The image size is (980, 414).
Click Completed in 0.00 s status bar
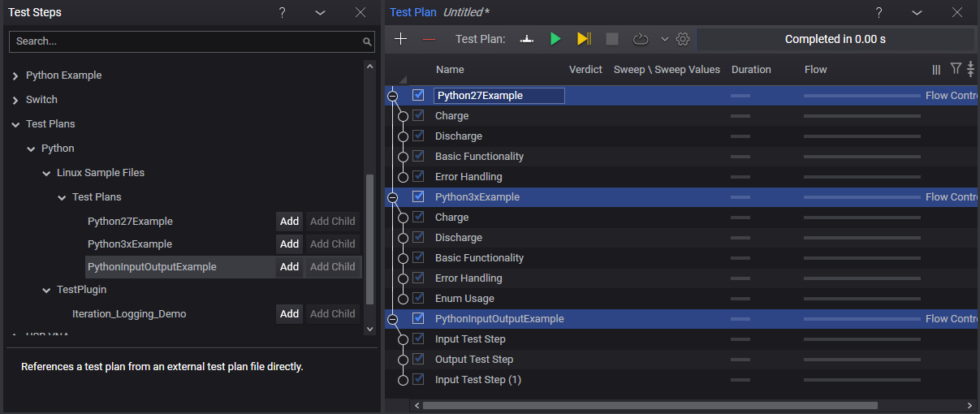835,39
